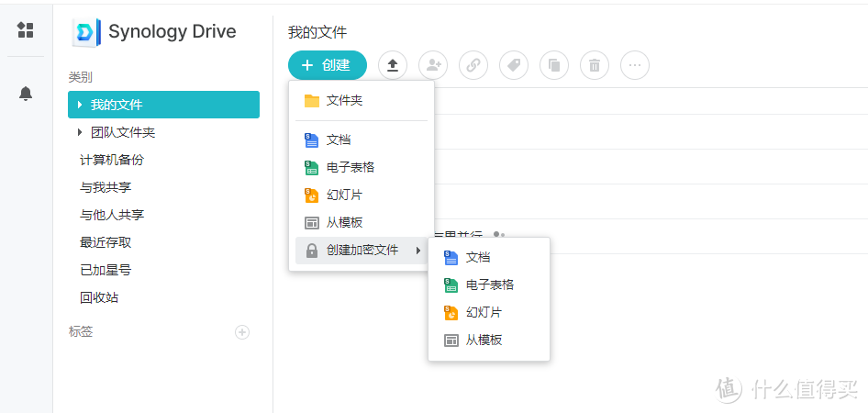Select 幻灯片 in the main create menu
This screenshot has width=868, height=413.
coord(344,195)
